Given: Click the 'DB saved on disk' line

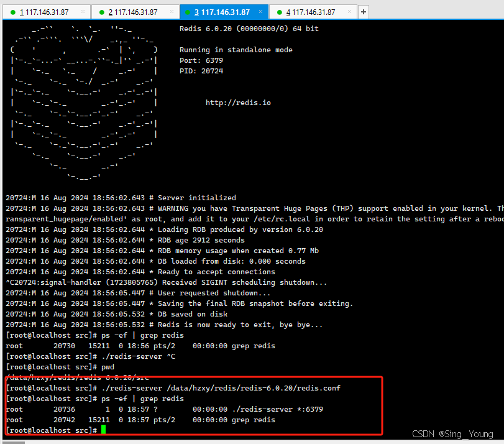Looking at the screenshot, I should coord(116,314).
